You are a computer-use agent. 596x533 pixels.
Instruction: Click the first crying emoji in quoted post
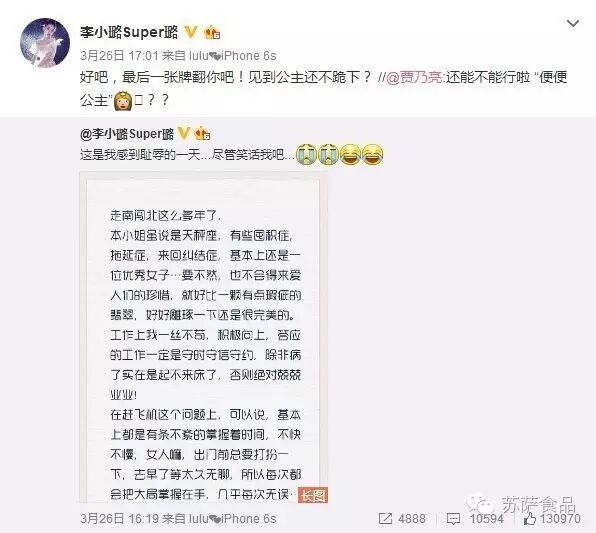(x=306, y=154)
